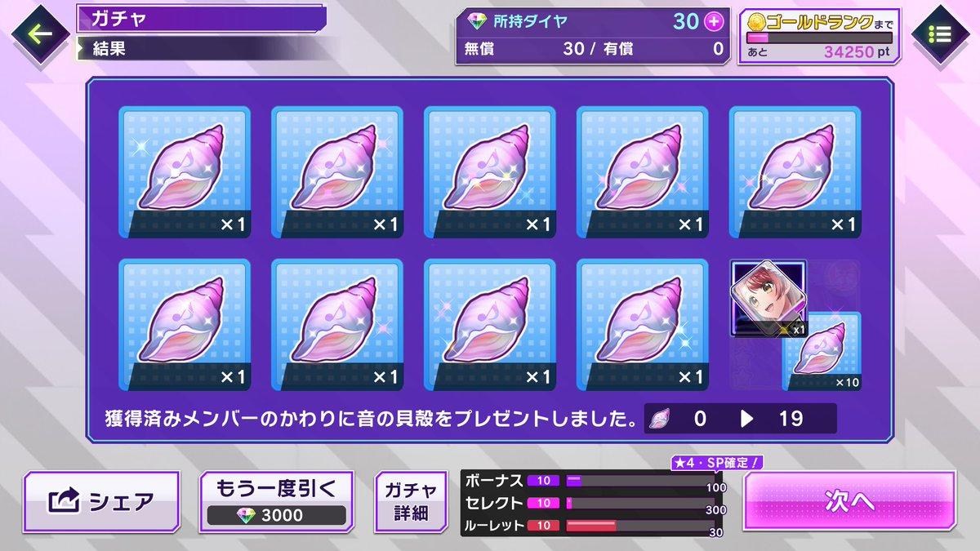Image resolution: width=980 pixels, height=551 pixels.
Task: Select the character card with red-haired girl
Action: point(768,299)
